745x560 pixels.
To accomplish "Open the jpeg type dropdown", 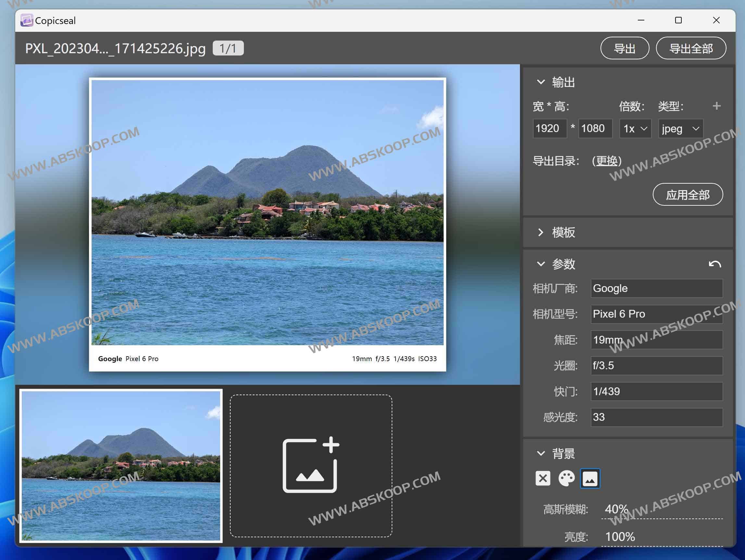I will 680,128.
